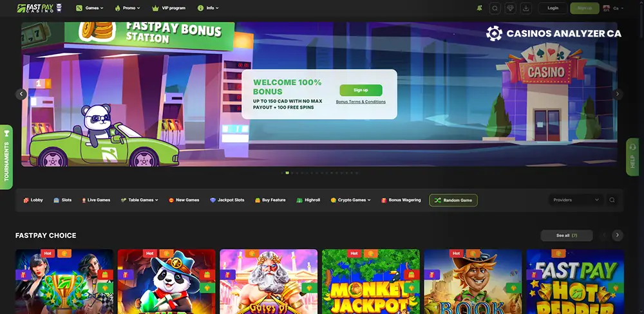This screenshot has height=314, width=644.
Task: Go to next FastPay Choice games arrow
Action: pos(618,235)
